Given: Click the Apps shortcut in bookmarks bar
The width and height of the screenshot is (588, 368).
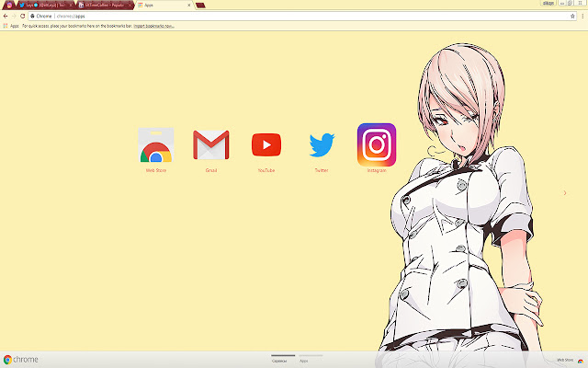Looking at the screenshot, I should pos(11,26).
